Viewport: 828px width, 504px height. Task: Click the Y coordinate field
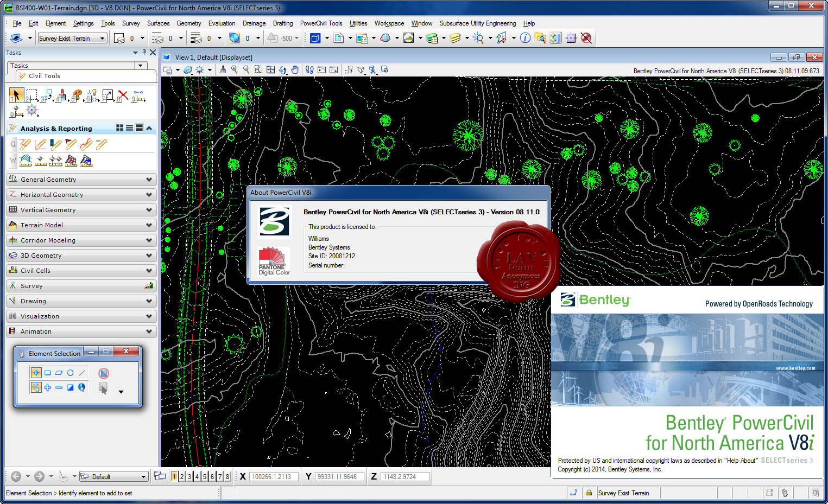(x=340, y=476)
